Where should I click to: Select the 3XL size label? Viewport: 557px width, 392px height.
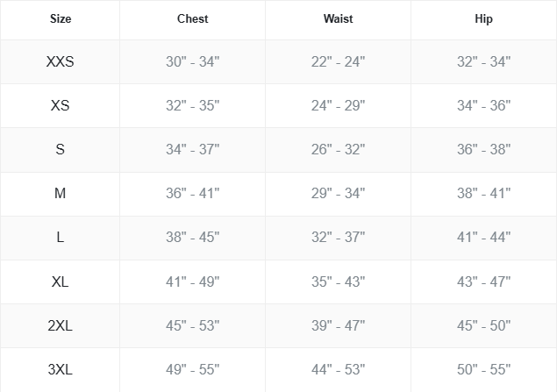(60, 369)
